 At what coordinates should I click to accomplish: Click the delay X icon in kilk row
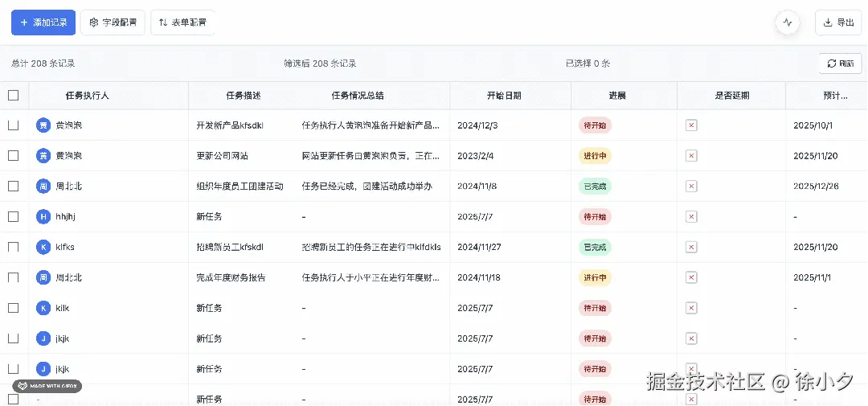pyautogui.click(x=691, y=308)
